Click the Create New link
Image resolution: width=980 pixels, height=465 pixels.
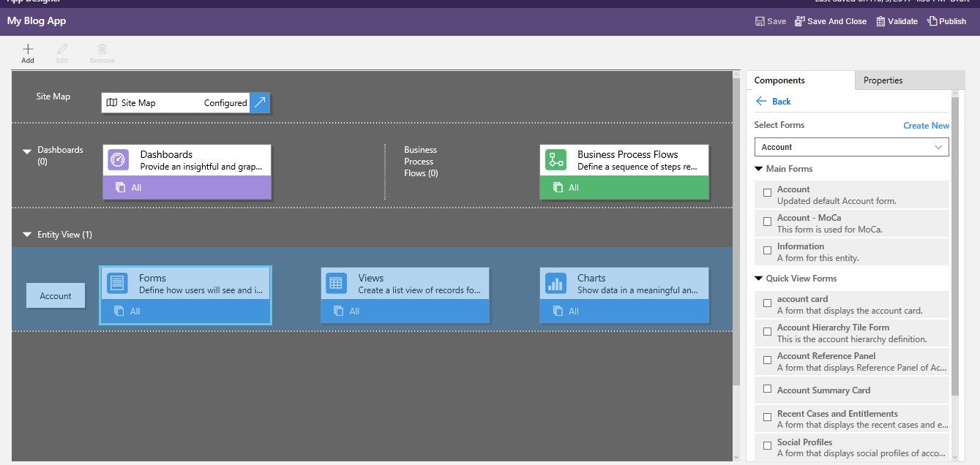[926, 126]
